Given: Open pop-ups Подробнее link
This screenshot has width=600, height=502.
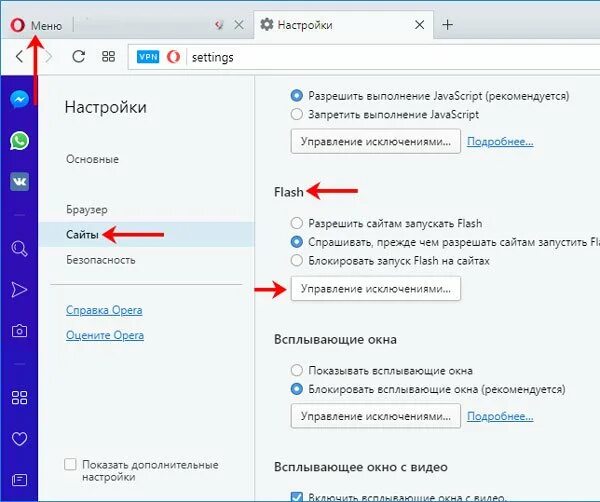Looking at the screenshot, I should (x=500, y=416).
